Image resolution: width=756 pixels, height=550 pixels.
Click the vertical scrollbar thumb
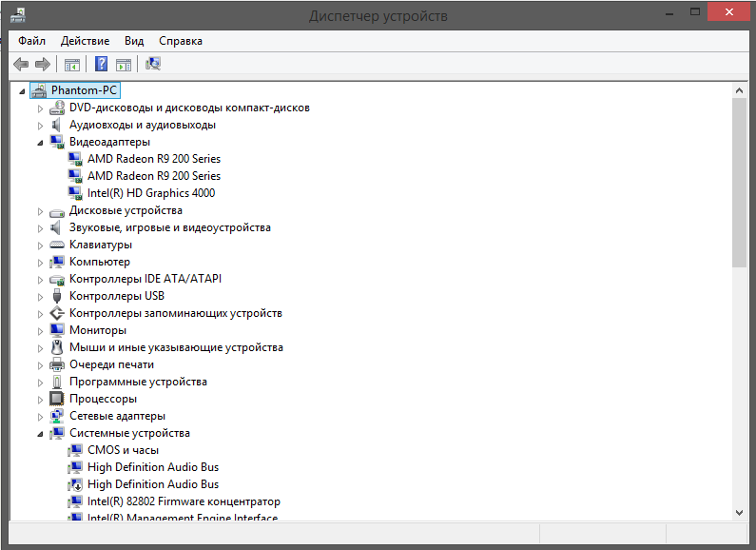point(739,183)
